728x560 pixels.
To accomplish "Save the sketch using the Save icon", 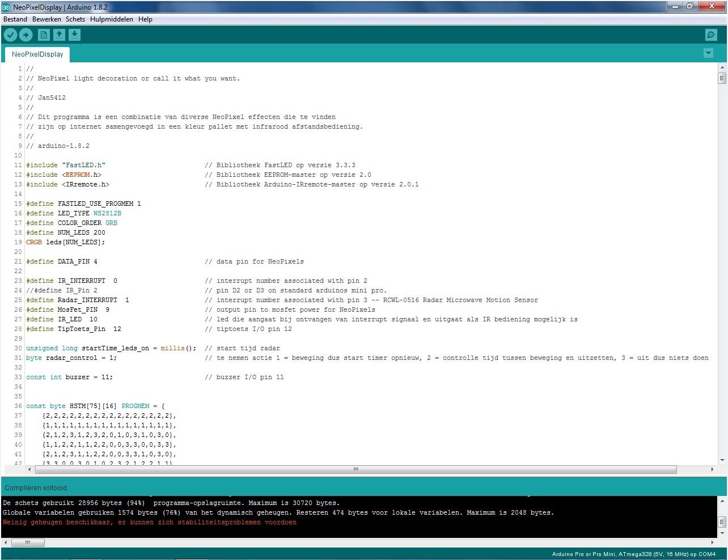I will [74, 35].
